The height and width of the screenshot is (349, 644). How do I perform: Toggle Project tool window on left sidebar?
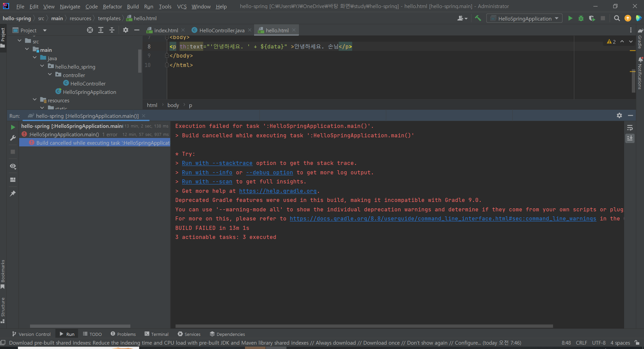tap(3, 37)
